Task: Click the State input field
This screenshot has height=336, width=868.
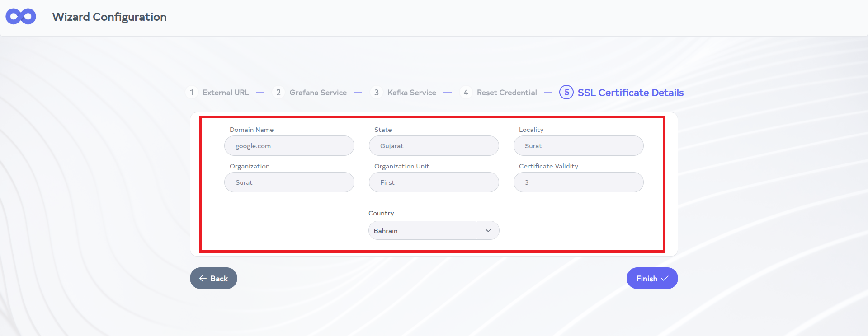Action: (x=434, y=146)
